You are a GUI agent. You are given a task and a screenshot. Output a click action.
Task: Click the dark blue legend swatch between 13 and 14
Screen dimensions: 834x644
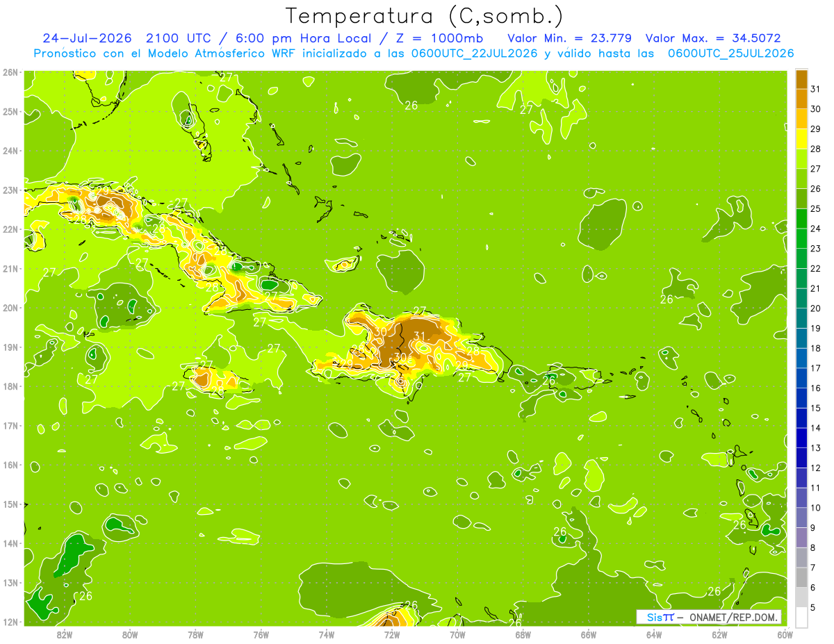click(801, 438)
